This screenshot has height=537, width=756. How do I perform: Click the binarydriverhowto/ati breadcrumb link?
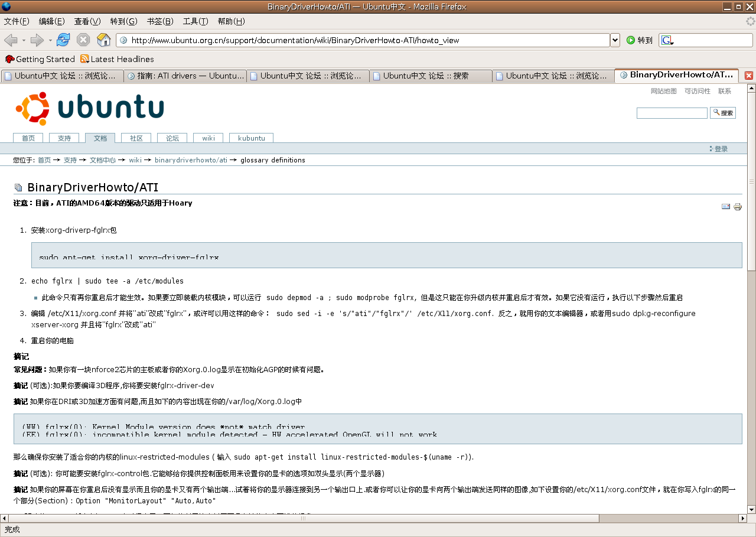191,160
